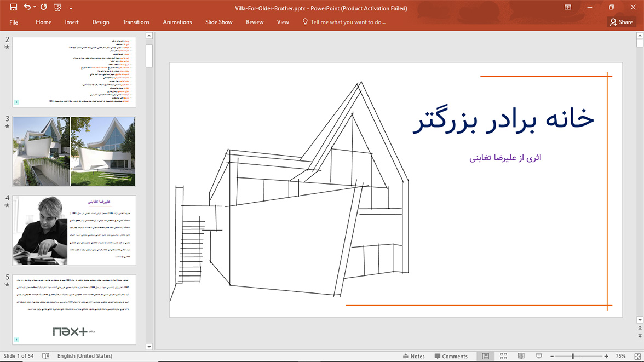
Task: Click the Tell me what you want to do box
Action: click(x=347, y=22)
